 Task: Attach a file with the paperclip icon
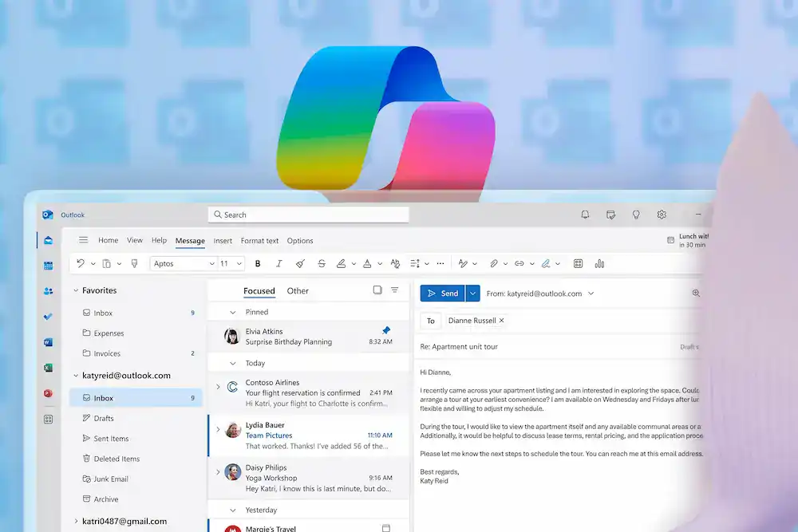click(x=496, y=263)
